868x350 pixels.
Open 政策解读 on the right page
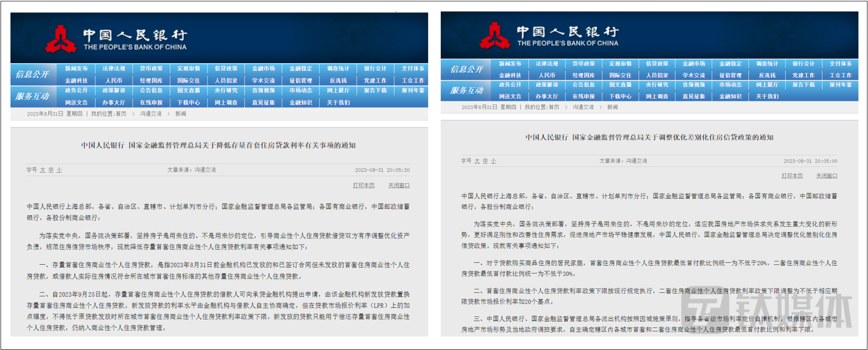tap(547, 84)
